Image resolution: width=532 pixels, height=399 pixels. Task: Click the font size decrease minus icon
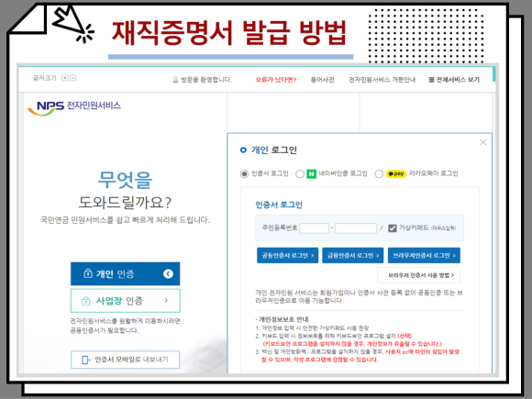pos(73,78)
